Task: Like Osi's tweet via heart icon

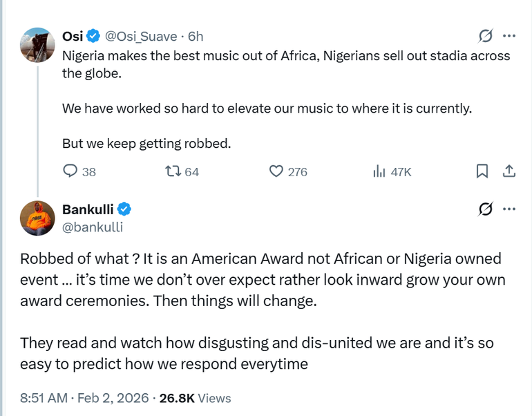Action: point(276,171)
